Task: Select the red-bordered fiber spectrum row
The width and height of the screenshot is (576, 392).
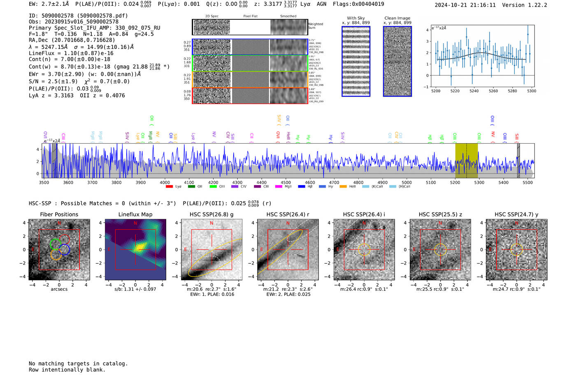Action: [x=250, y=95]
